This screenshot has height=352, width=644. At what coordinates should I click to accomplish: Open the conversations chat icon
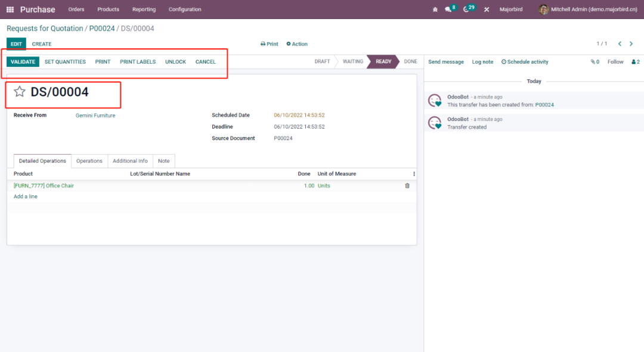(448, 10)
